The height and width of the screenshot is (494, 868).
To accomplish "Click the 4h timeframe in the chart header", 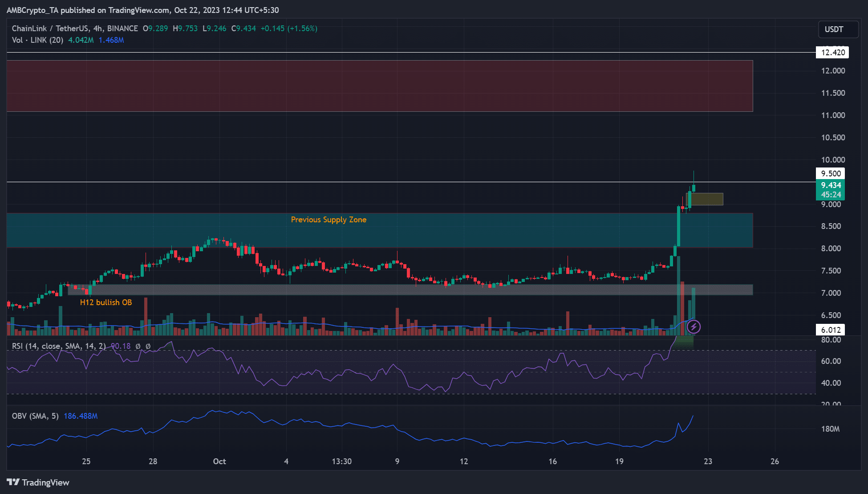I will [x=97, y=29].
